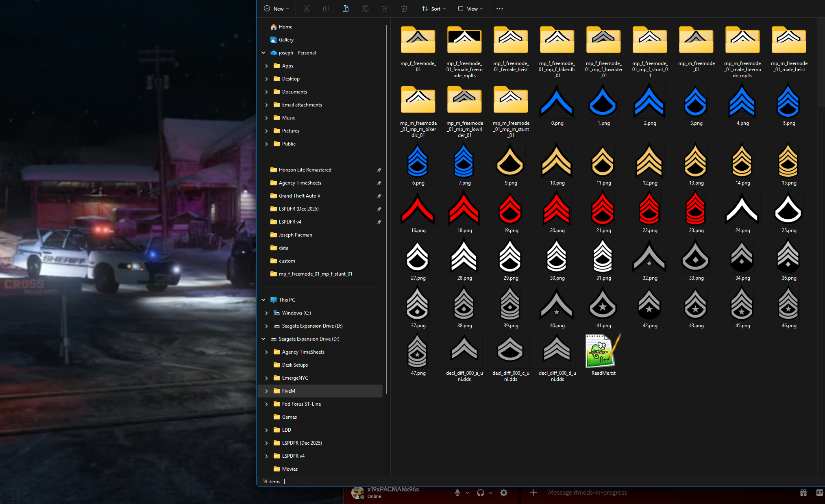Toggle Discord headphones deafen

pos(481,493)
